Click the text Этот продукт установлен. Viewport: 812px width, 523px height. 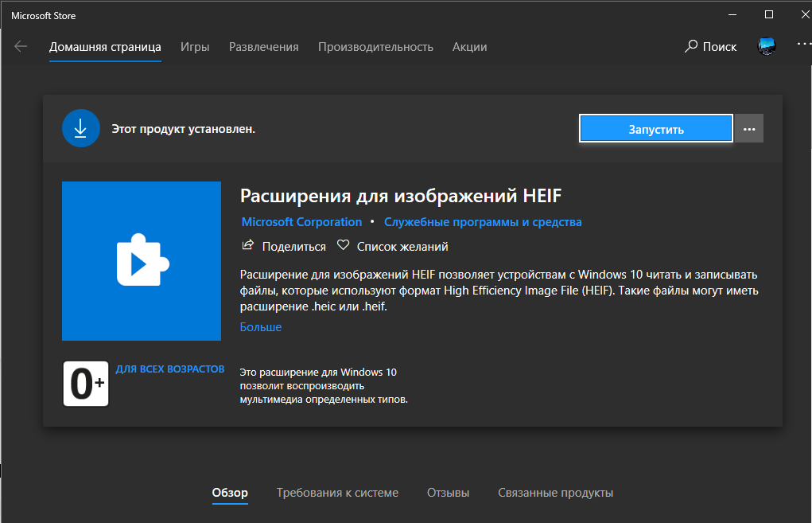point(184,128)
